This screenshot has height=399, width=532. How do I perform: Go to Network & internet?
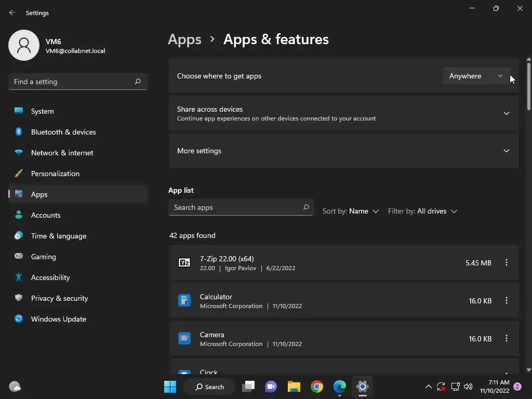(x=78, y=153)
